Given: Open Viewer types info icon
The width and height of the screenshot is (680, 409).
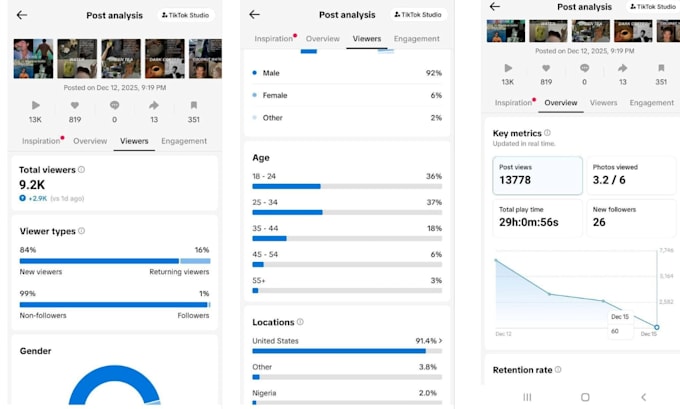Looking at the screenshot, I should pyautogui.click(x=82, y=231).
